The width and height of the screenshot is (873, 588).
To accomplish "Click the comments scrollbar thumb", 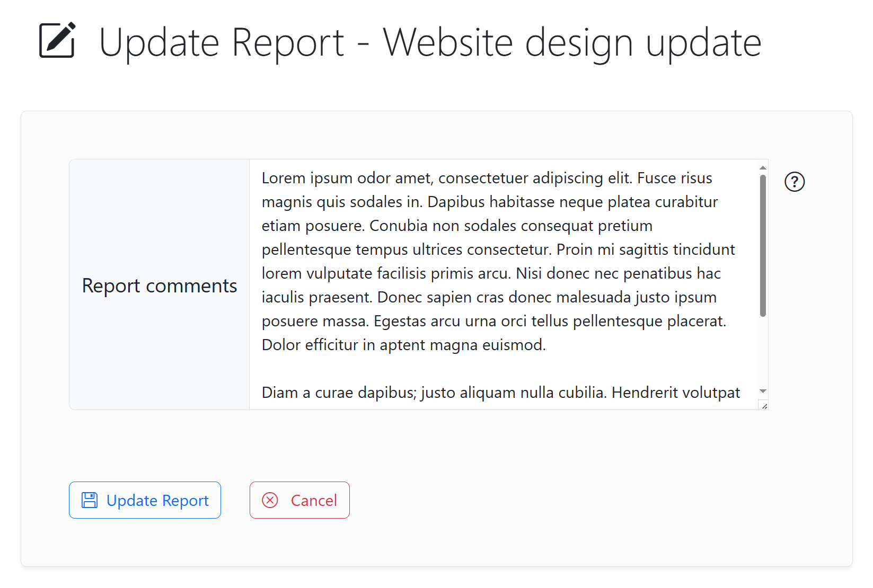I will (763, 246).
